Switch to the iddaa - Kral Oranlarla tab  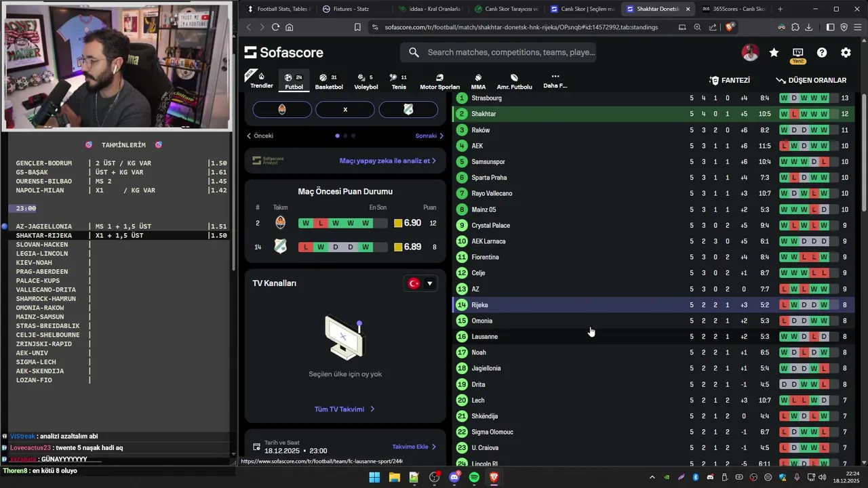point(429,9)
